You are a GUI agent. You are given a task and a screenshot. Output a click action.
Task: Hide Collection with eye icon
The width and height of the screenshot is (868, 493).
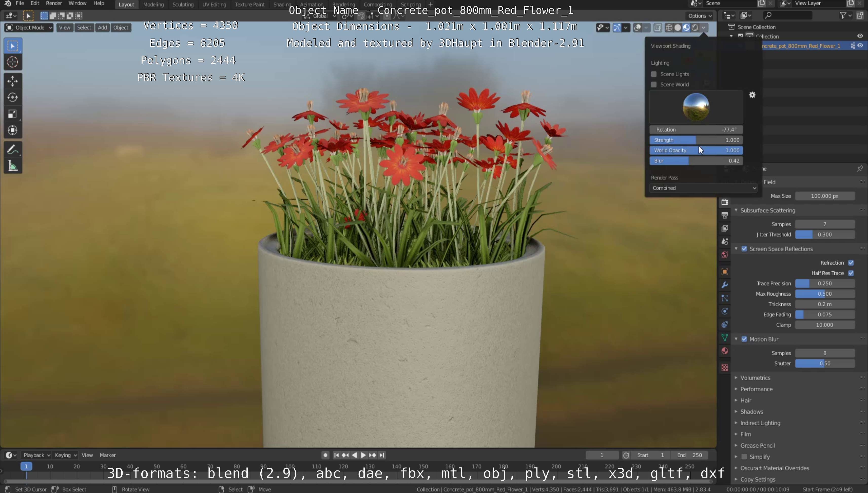click(860, 36)
